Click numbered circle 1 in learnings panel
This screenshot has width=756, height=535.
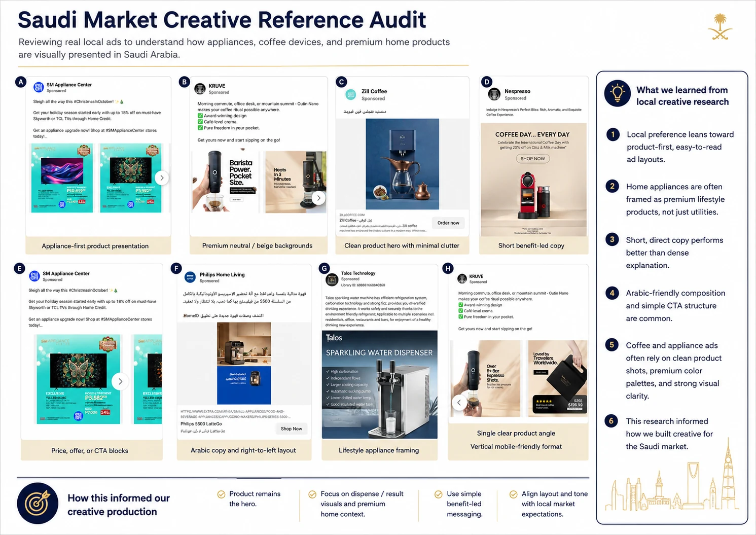point(613,134)
